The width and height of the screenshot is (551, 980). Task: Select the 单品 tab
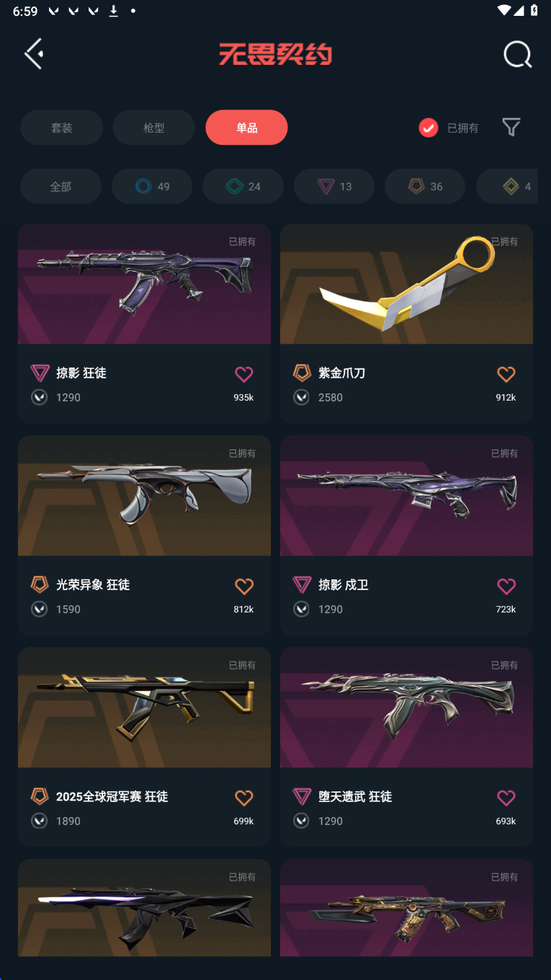point(246,128)
